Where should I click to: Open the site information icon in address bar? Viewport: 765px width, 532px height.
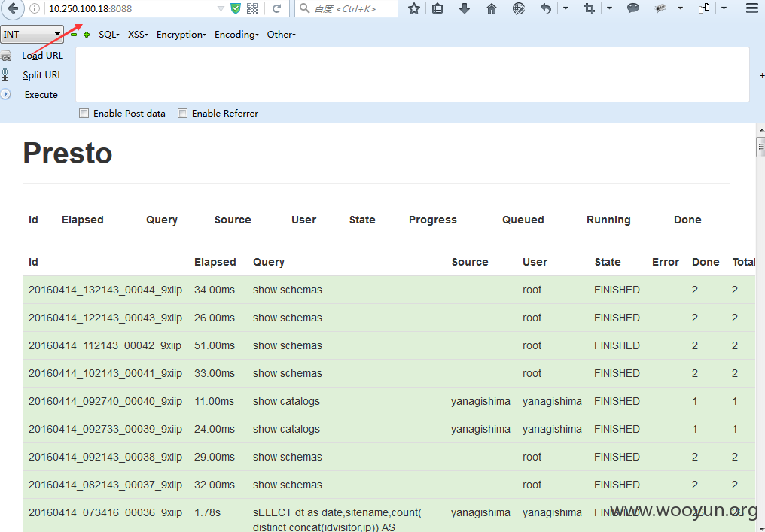coord(34,8)
